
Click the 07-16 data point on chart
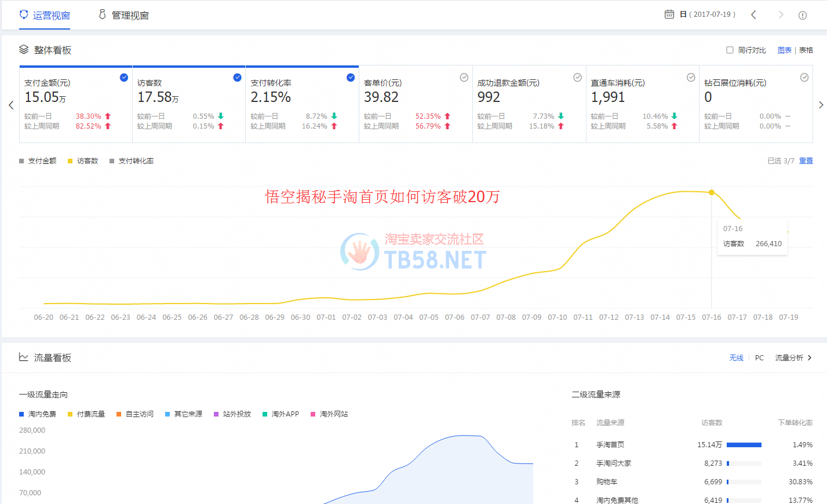tap(712, 192)
